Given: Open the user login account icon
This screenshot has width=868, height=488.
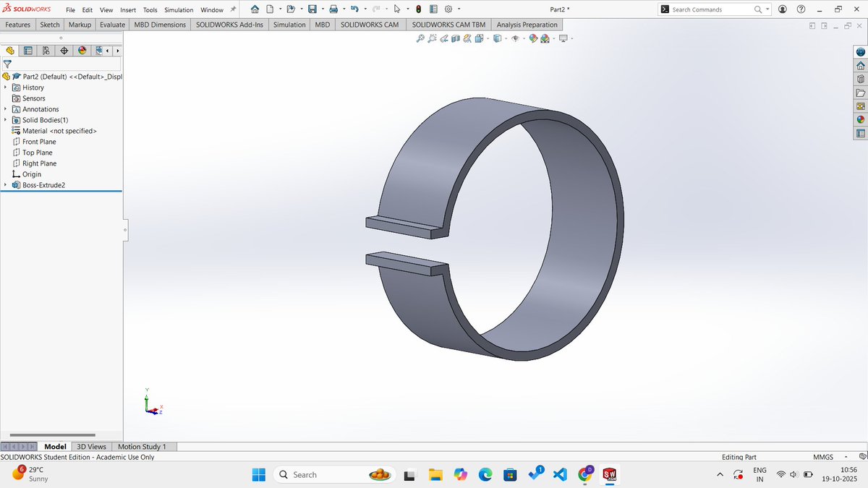Looking at the screenshot, I should 782,9.
